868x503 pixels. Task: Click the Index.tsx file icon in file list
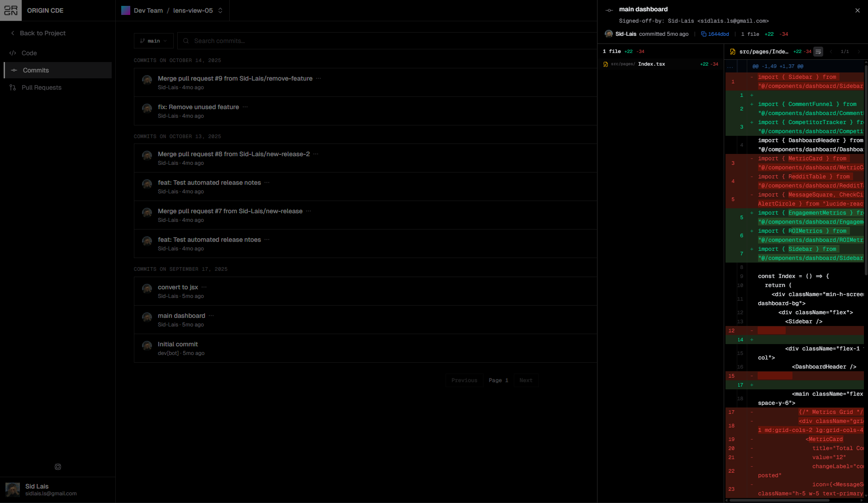606,64
